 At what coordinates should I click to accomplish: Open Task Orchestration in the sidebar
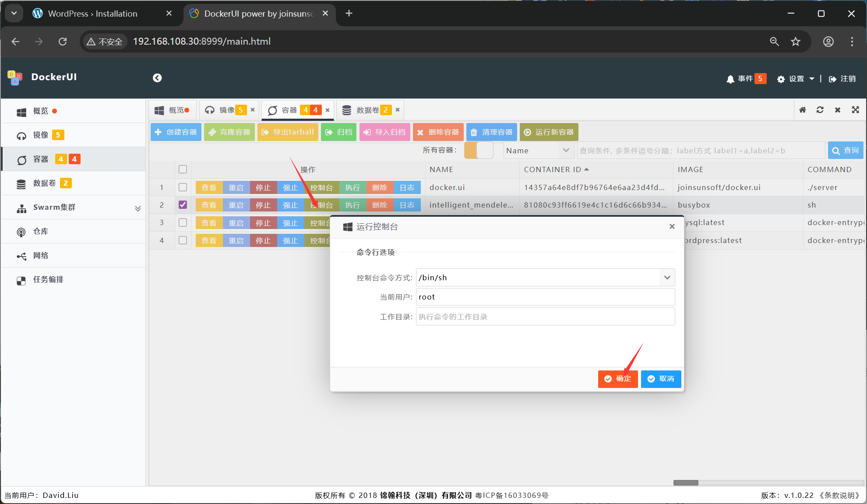pos(74,280)
